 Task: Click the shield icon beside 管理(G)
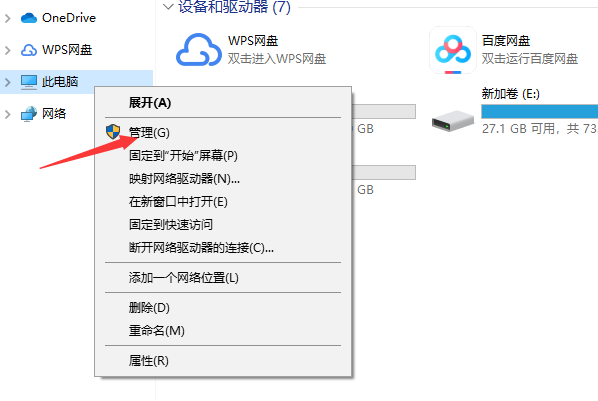click(113, 132)
